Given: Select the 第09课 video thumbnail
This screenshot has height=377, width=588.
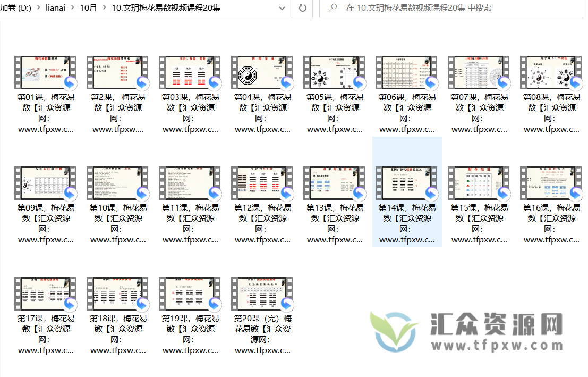Looking at the screenshot, I should (x=45, y=182).
